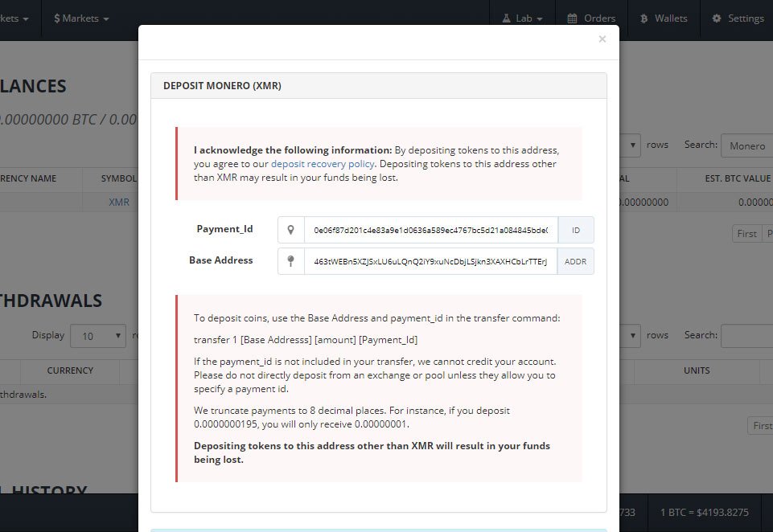Click the balances search field containing Monero

click(747, 145)
